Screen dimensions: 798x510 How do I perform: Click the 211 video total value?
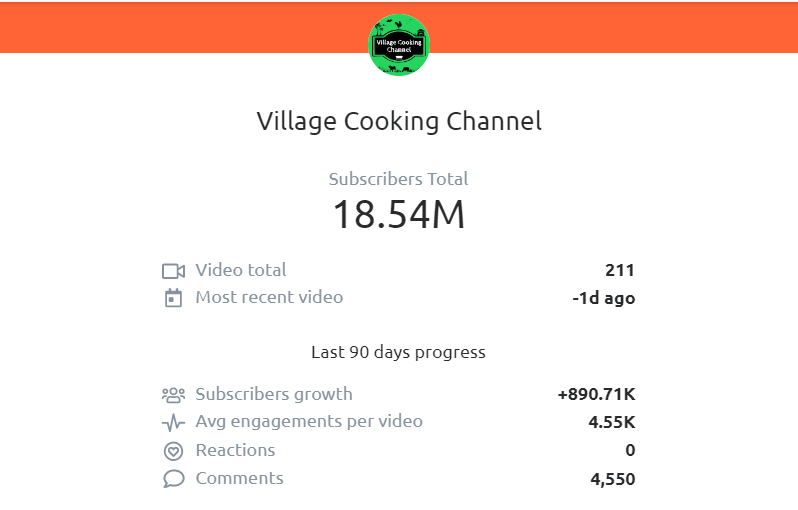coord(620,270)
